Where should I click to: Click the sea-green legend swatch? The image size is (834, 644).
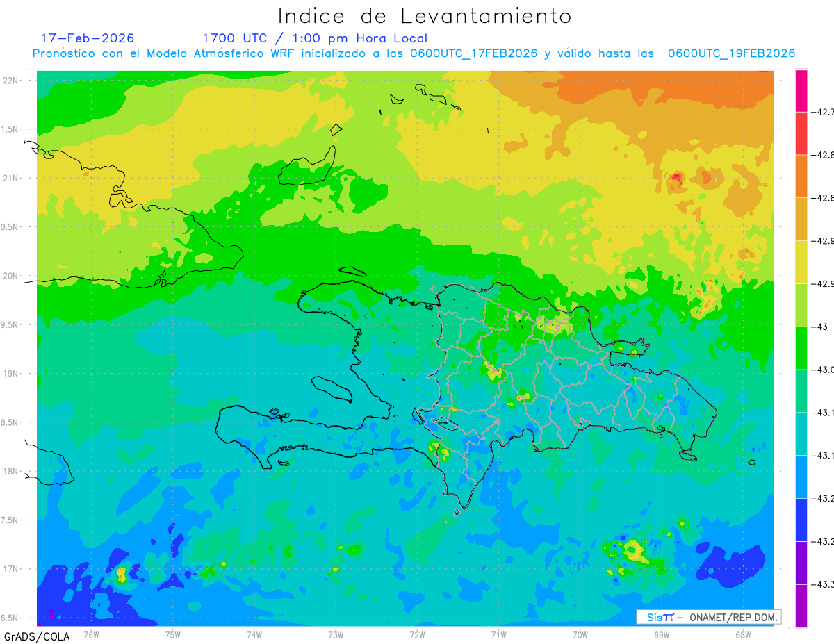tap(801, 391)
